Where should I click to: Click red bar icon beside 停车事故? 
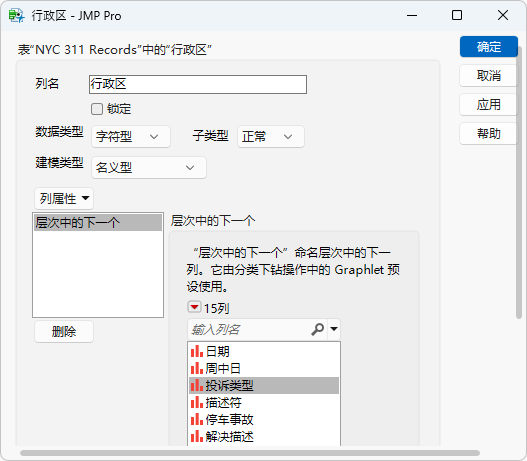tap(197, 419)
